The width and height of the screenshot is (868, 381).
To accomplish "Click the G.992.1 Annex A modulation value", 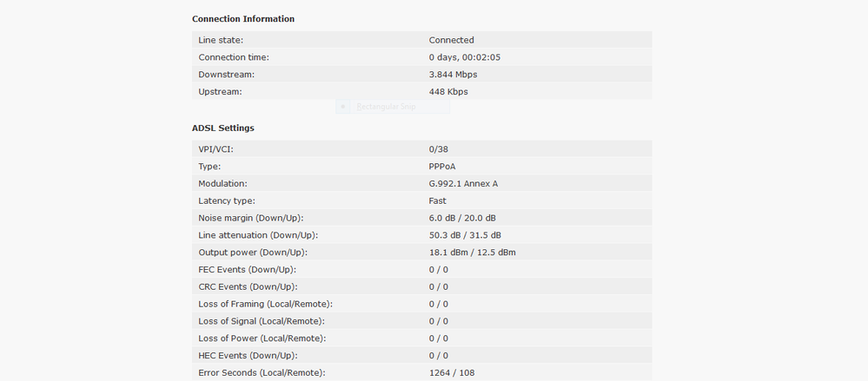I will [463, 184].
